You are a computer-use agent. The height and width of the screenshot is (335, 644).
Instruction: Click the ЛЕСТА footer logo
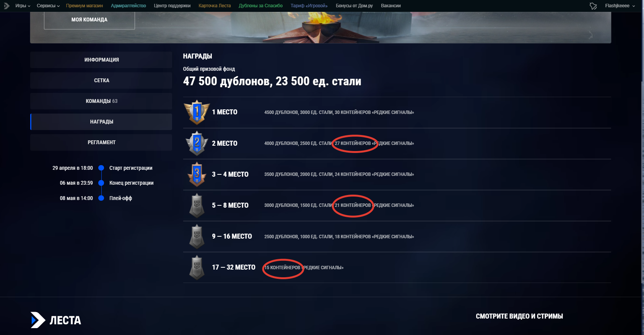(56, 320)
